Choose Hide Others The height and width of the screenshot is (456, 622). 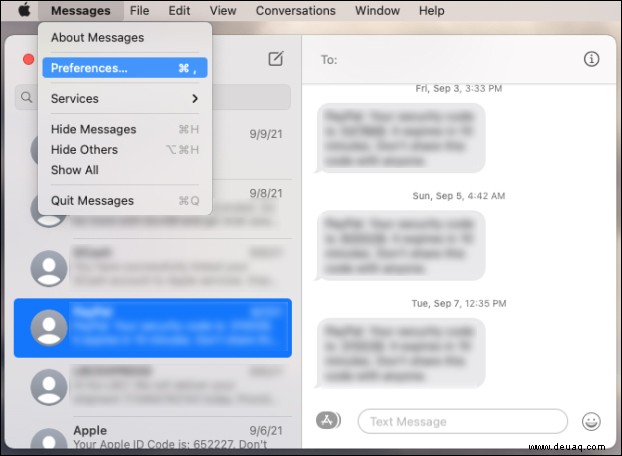click(x=125, y=149)
